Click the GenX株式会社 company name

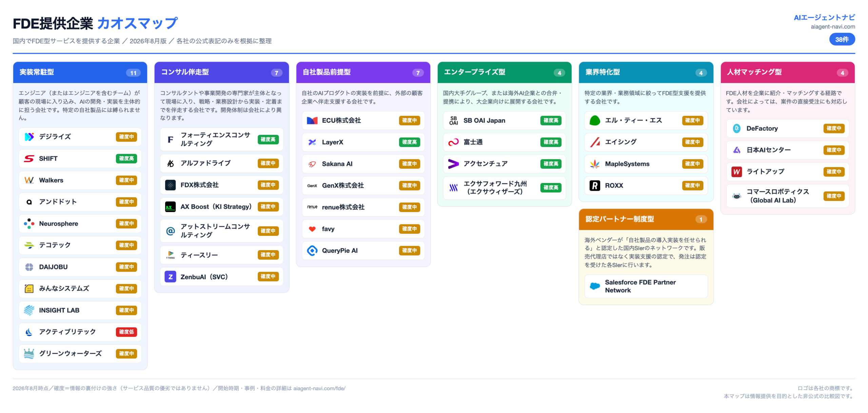pos(343,186)
